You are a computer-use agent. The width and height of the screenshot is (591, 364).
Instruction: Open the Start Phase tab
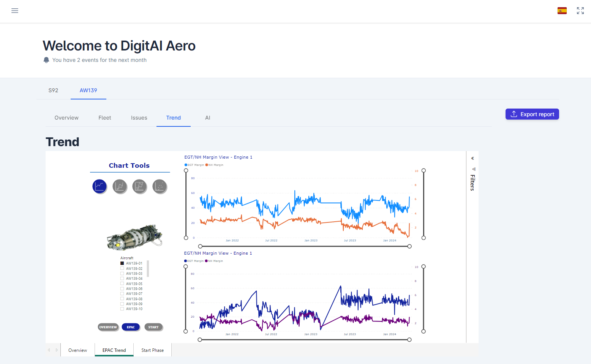coord(152,350)
